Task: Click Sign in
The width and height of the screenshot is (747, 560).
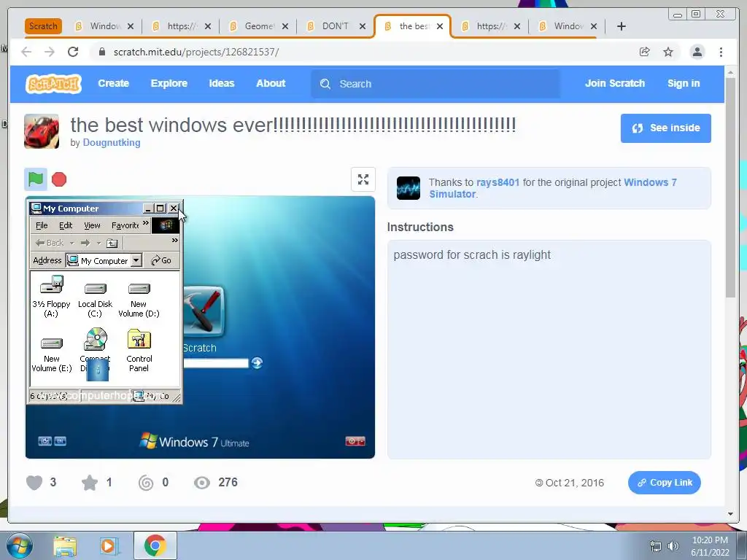Action: (684, 83)
